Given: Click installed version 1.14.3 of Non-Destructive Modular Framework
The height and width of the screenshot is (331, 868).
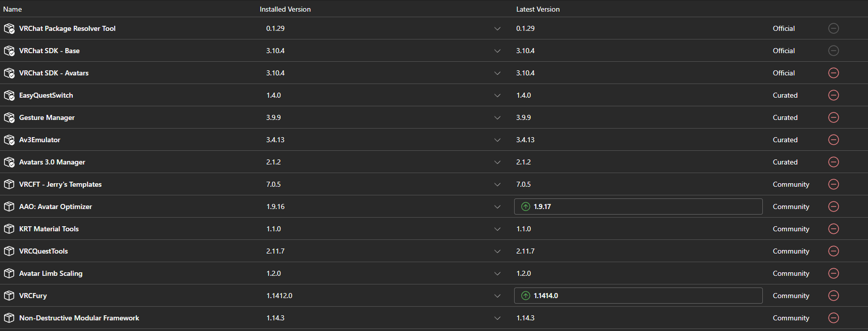Looking at the screenshot, I should tap(276, 318).
